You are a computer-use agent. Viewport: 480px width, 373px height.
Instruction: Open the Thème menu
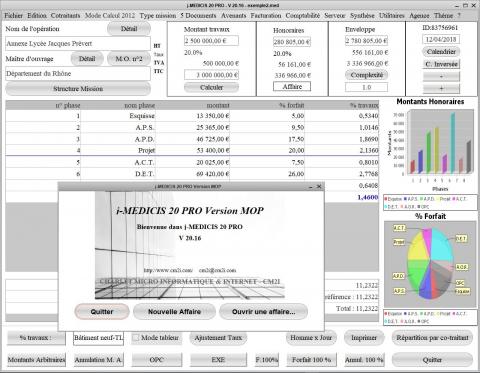coord(443,16)
